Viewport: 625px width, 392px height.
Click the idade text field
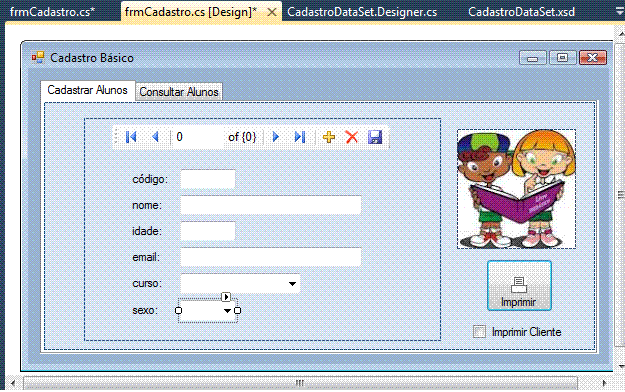click(208, 231)
